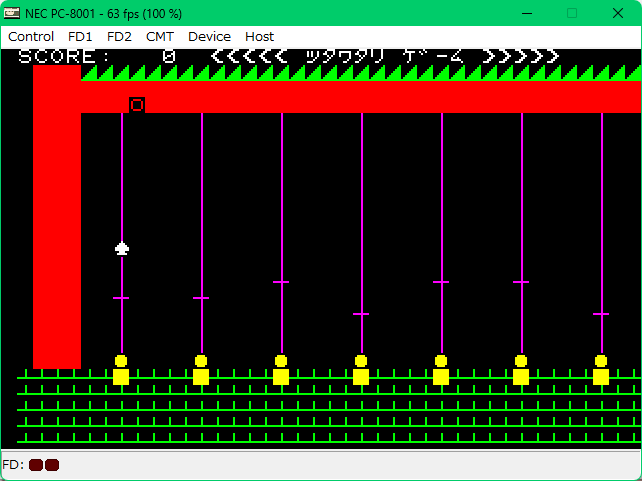The width and height of the screenshot is (642, 481).
Task: Close the NEC PC-8001 emulator window
Action: 619,13
